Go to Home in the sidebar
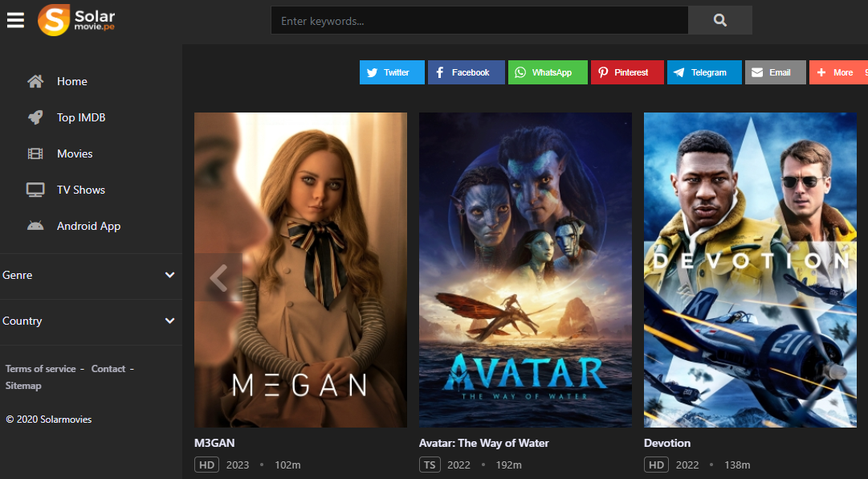 [x=72, y=81]
